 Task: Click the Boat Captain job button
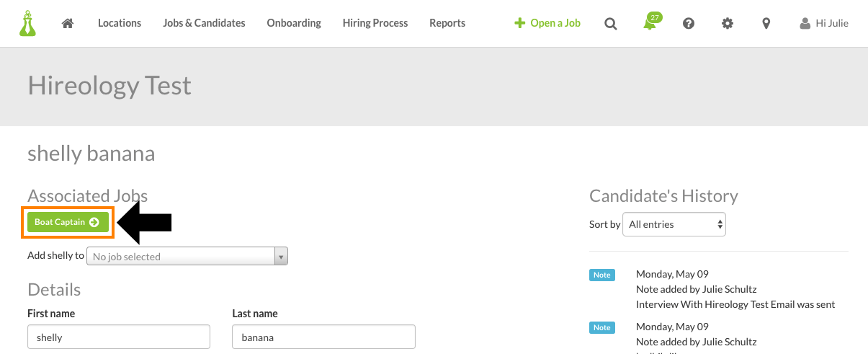click(68, 222)
